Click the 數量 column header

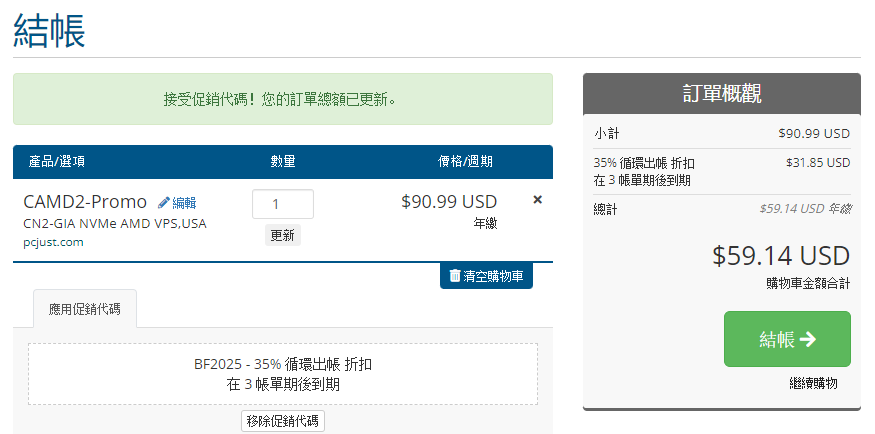click(283, 161)
